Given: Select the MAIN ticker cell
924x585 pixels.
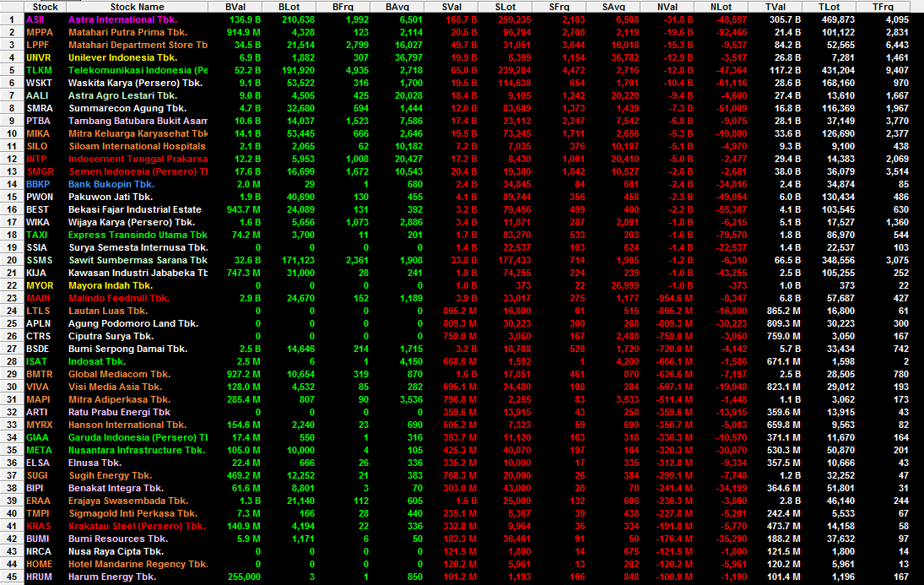Looking at the screenshot, I should coord(38,298).
